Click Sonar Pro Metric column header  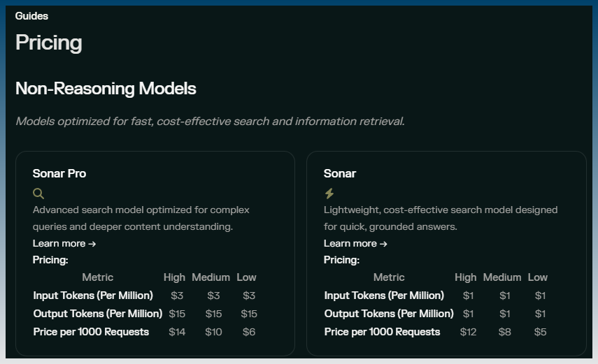point(98,277)
